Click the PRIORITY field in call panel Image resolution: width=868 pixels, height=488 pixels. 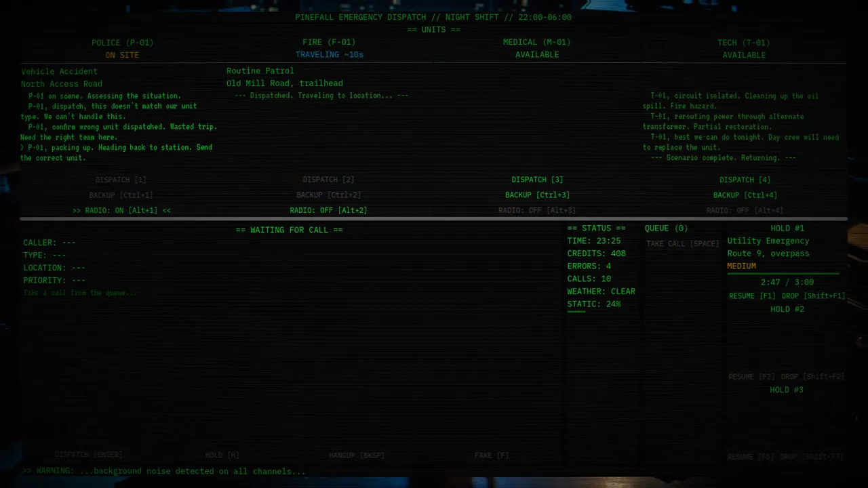coord(54,281)
